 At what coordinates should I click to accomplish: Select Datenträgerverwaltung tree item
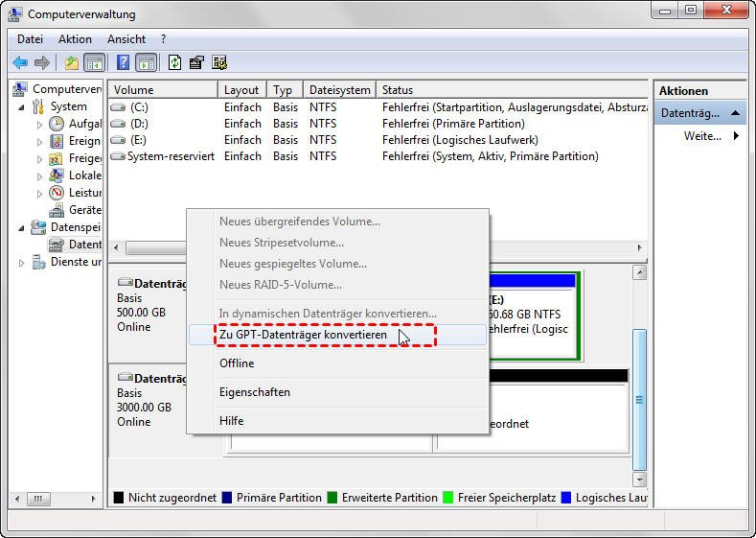pyautogui.click(x=76, y=245)
